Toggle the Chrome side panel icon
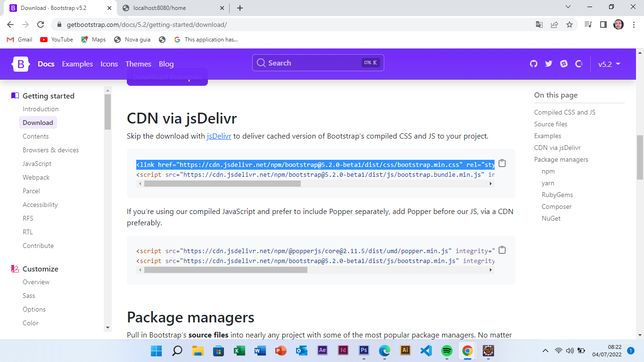 point(603,25)
